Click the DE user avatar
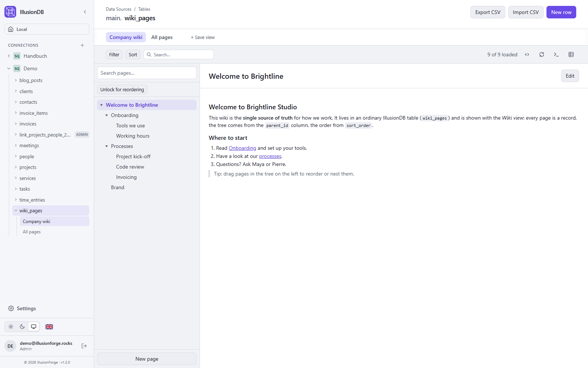The image size is (588, 368). pos(10,346)
